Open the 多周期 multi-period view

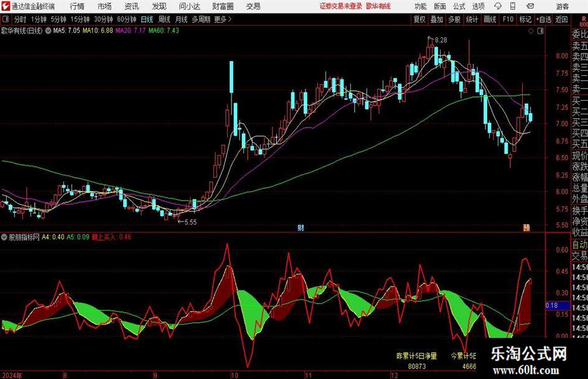click(x=200, y=19)
